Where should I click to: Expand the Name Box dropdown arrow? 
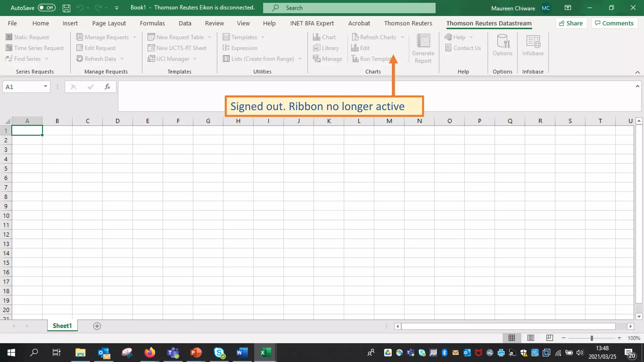tap(45, 86)
